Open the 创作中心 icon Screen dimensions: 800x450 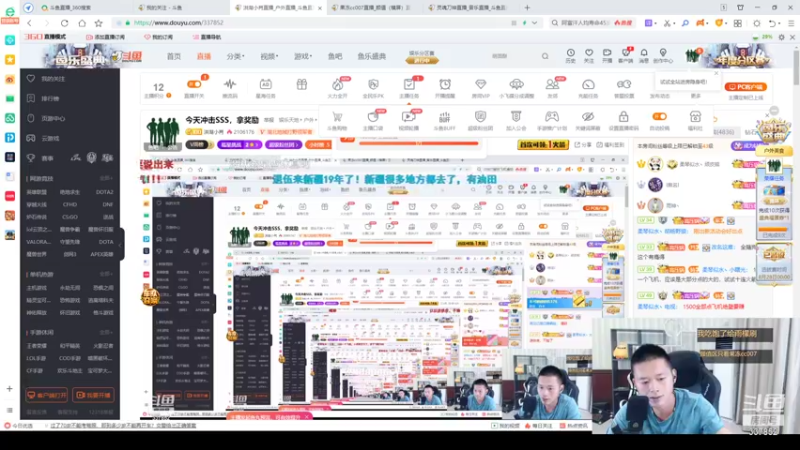663,56
